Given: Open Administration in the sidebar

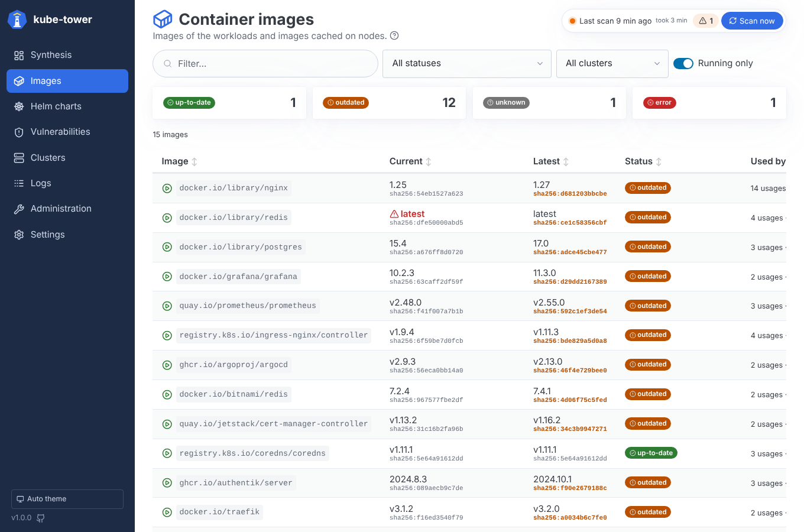Looking at the screenshot, I should coord(67,209).
